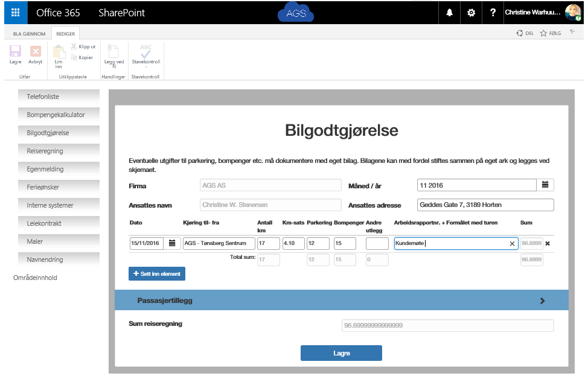
Task: Click the Avbryt cancel icon in ribbon
Action: point(36,53)
